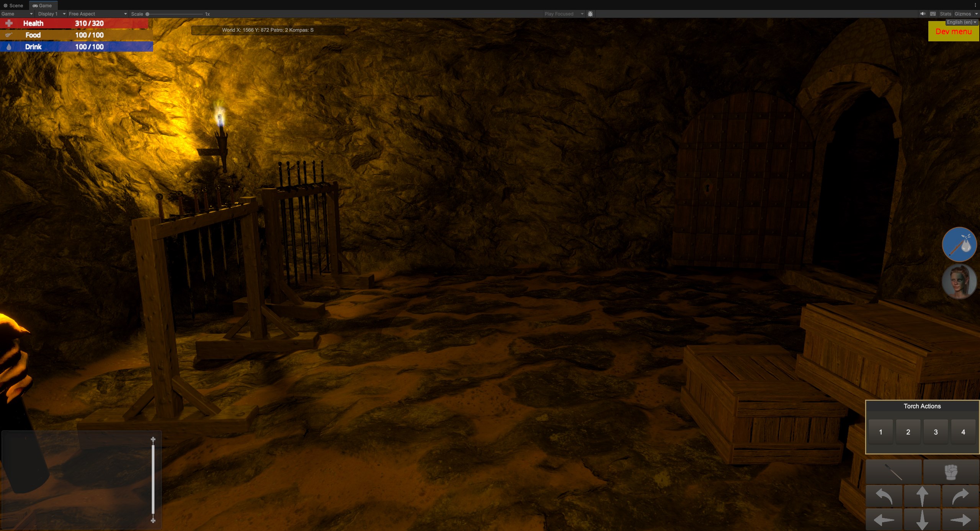
Task: Toggle the Stats overlay
Action: coord(945,14)
